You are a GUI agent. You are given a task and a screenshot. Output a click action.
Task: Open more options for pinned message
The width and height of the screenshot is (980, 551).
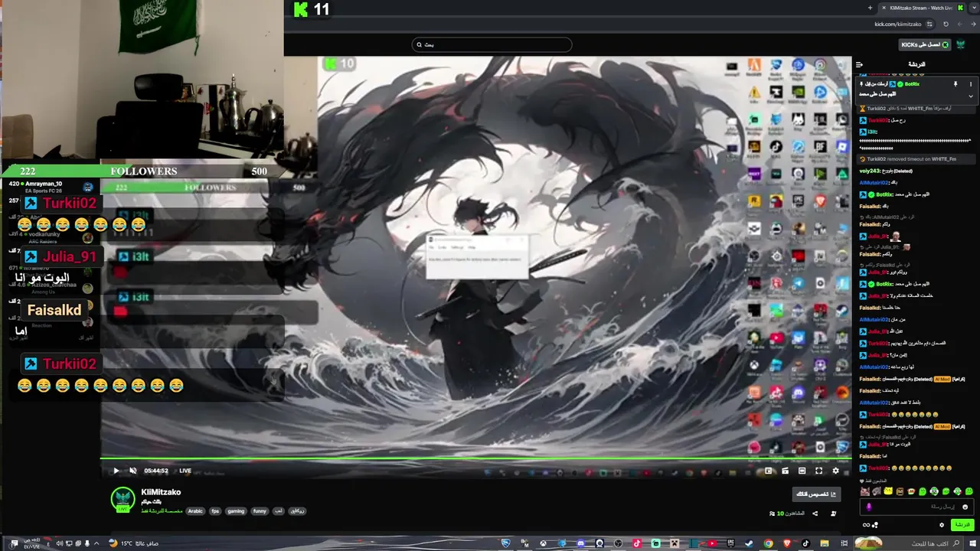tap(971, 83)
